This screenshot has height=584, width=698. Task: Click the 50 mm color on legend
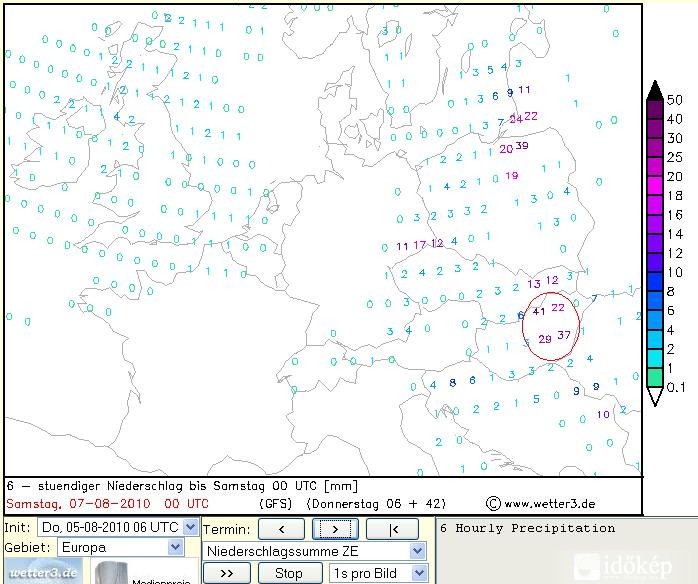point(654,109)
